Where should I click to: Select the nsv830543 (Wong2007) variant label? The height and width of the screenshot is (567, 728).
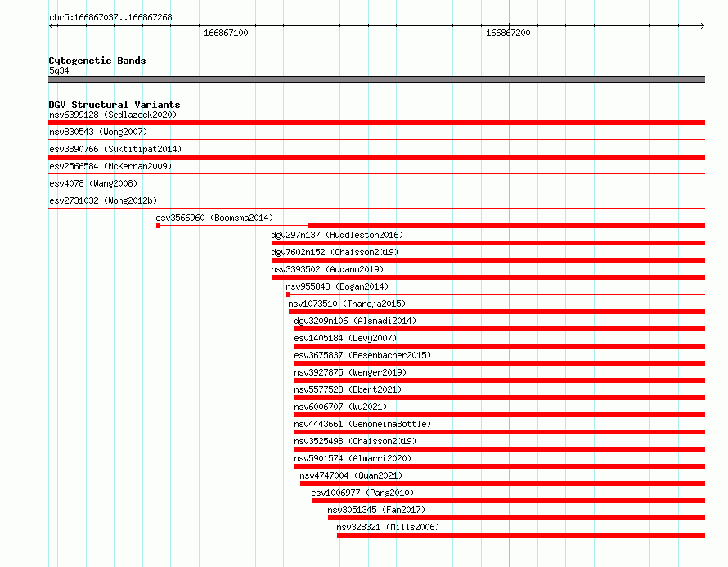pyautogui.click(x=98, y=132)
